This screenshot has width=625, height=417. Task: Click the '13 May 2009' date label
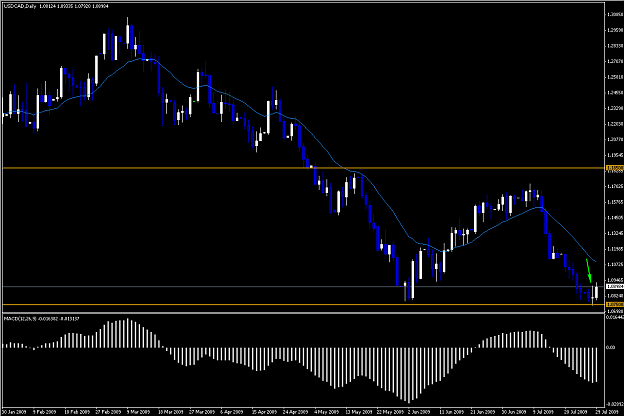358,412
